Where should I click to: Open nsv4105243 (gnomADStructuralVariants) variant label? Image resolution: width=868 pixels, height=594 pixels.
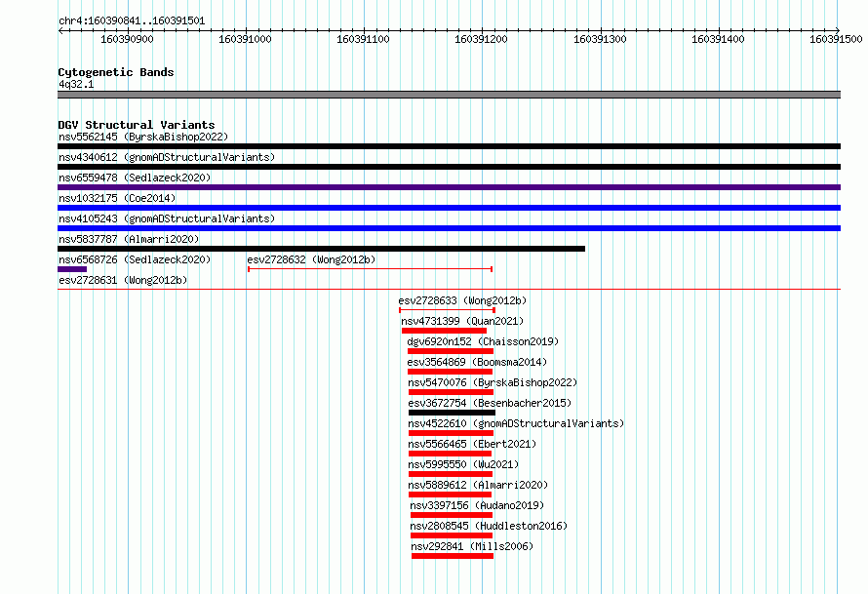(167, 218)
